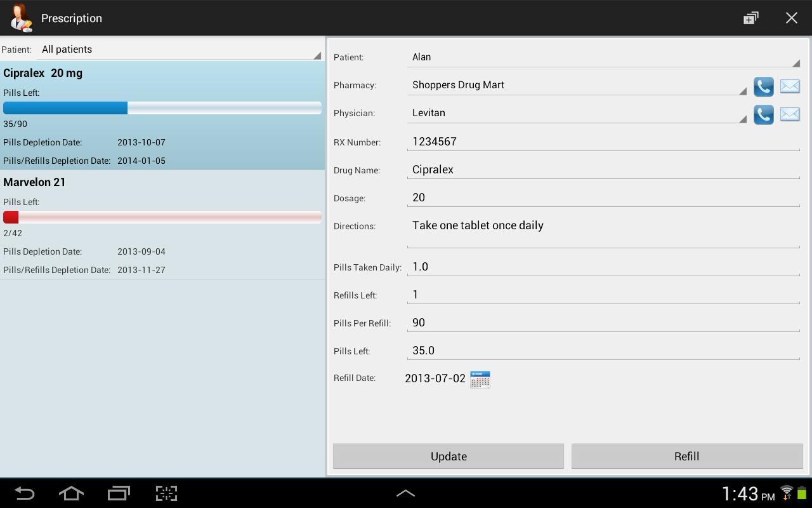The width and height of the screenshot is (812, 508).
Task: Open the Android home screen
Action: [71, 493]
